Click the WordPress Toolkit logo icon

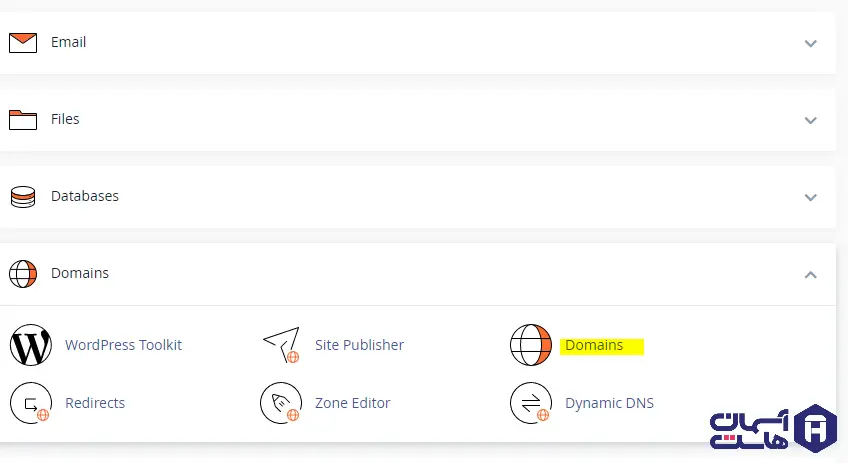pos(31,345)
